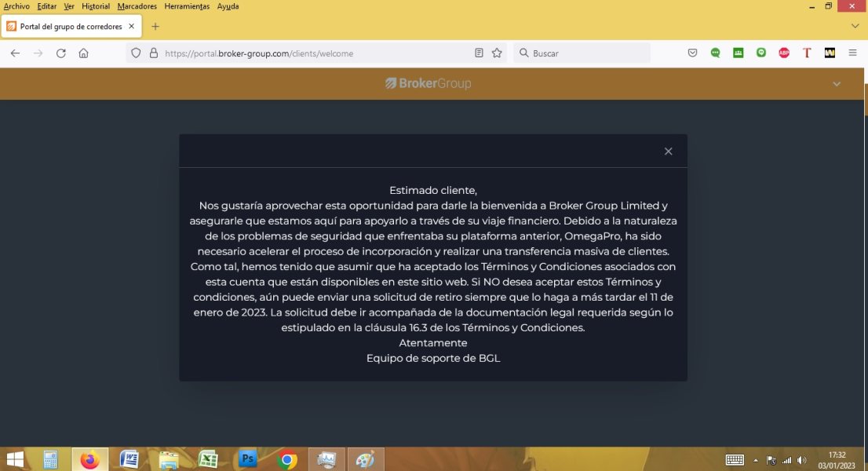
Task: Bookmark this page with the star
Action: (x=497, y=53)
